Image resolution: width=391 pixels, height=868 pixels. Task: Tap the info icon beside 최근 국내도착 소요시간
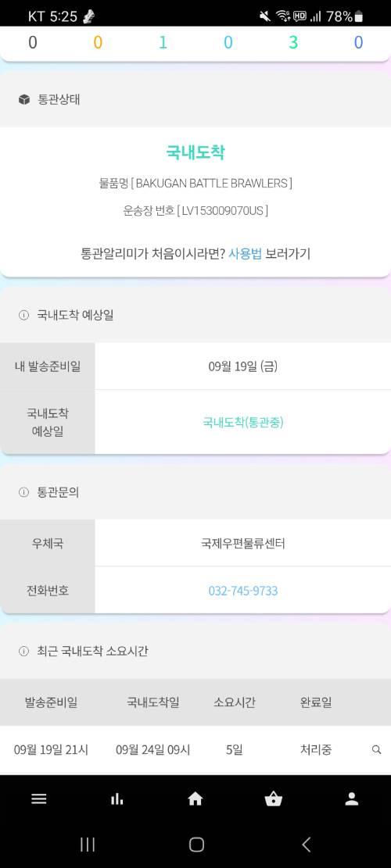(x=23, y=652)
